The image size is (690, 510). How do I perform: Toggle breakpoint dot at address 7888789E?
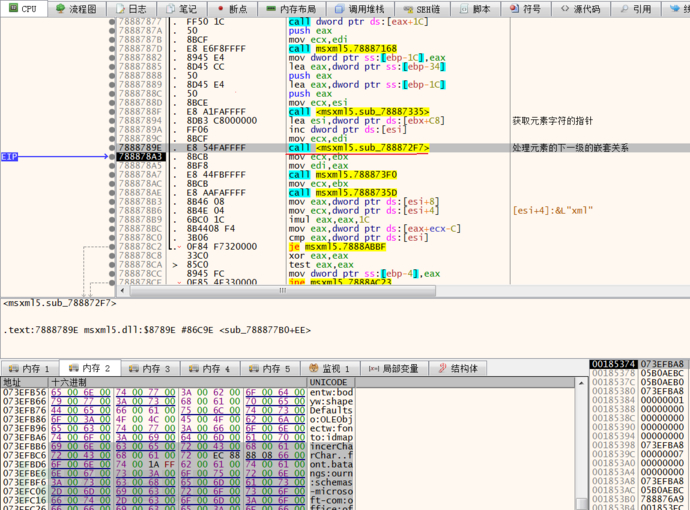pyautogui.click(x=109, y=148)
